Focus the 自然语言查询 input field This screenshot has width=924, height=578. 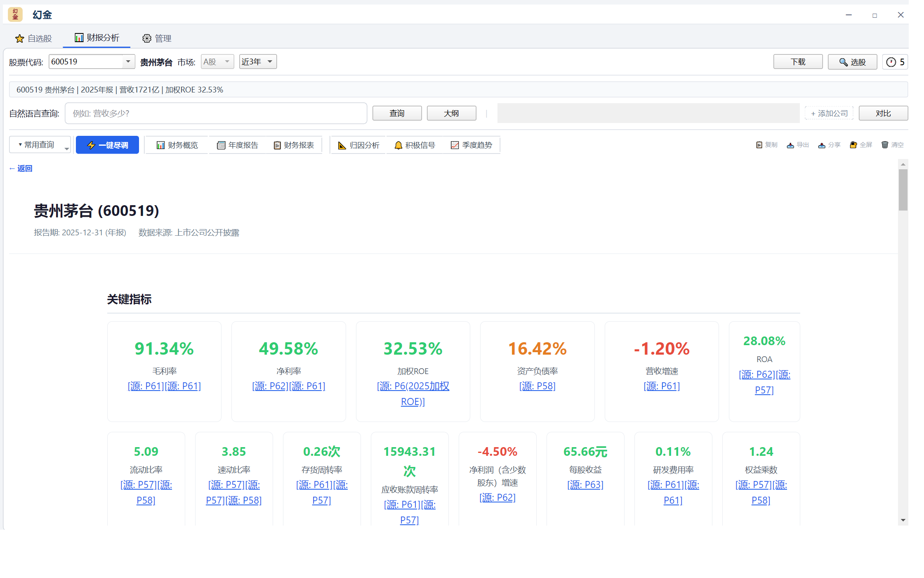(216, 113)
